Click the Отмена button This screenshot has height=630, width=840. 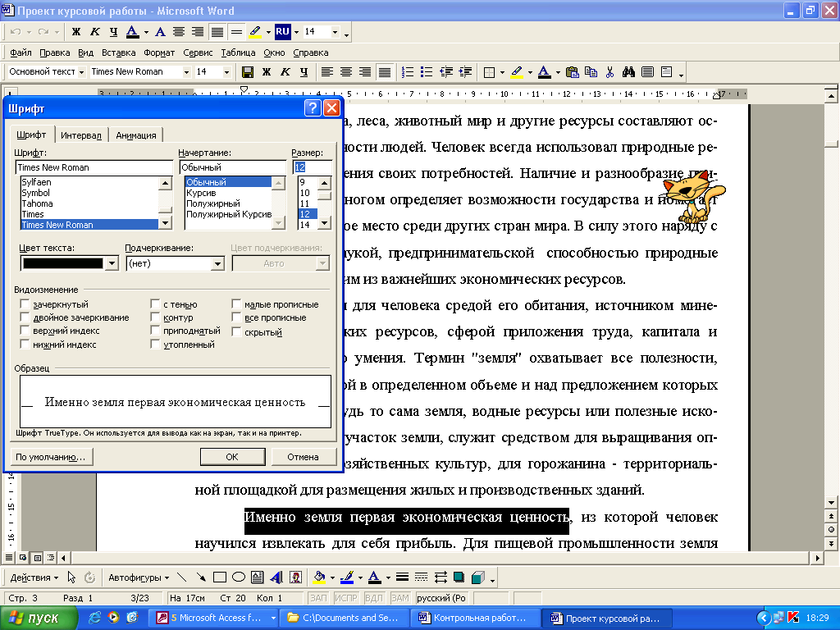tap(304, 456)
